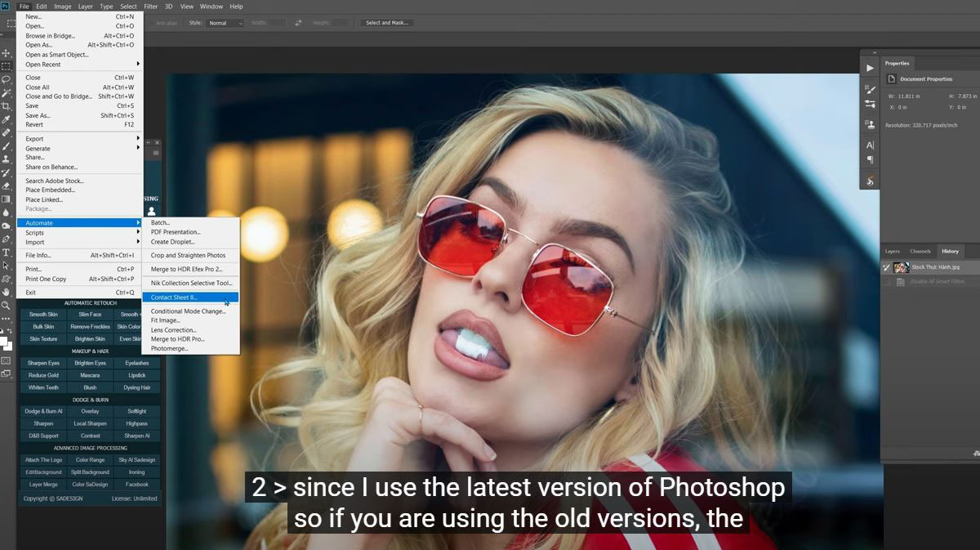Select the Move tool in the toolbar

tap(7, 53)
